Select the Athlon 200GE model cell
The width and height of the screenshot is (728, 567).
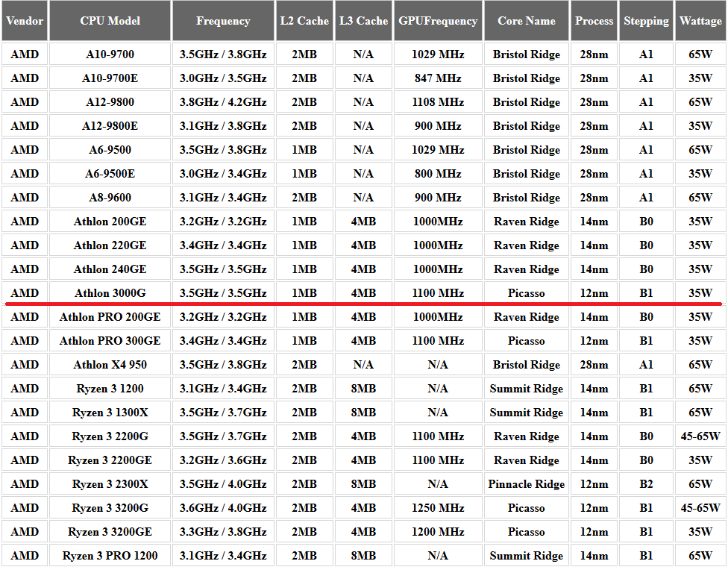(x=110, y=222)
